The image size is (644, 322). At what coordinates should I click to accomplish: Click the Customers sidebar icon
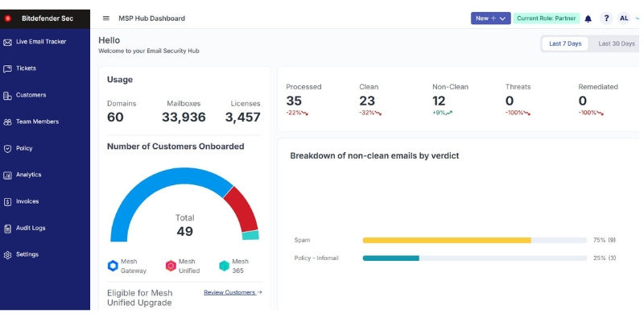point(8,95)
